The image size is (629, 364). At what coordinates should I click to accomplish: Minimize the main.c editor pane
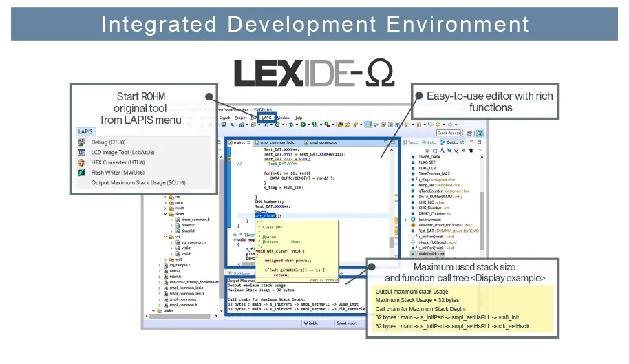[x=385, y=142]
